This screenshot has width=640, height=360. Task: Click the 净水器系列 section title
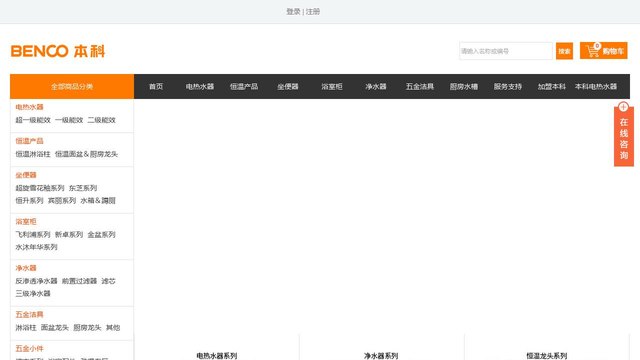(381, 356)
